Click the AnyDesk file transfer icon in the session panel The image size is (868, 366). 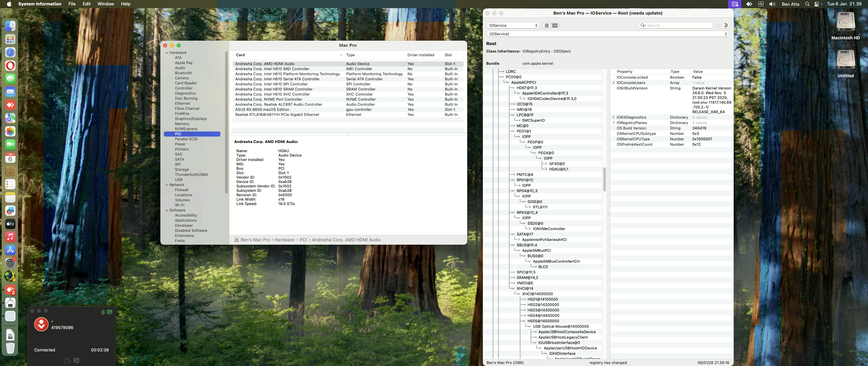pyautogui.click(x=67, y=361)
